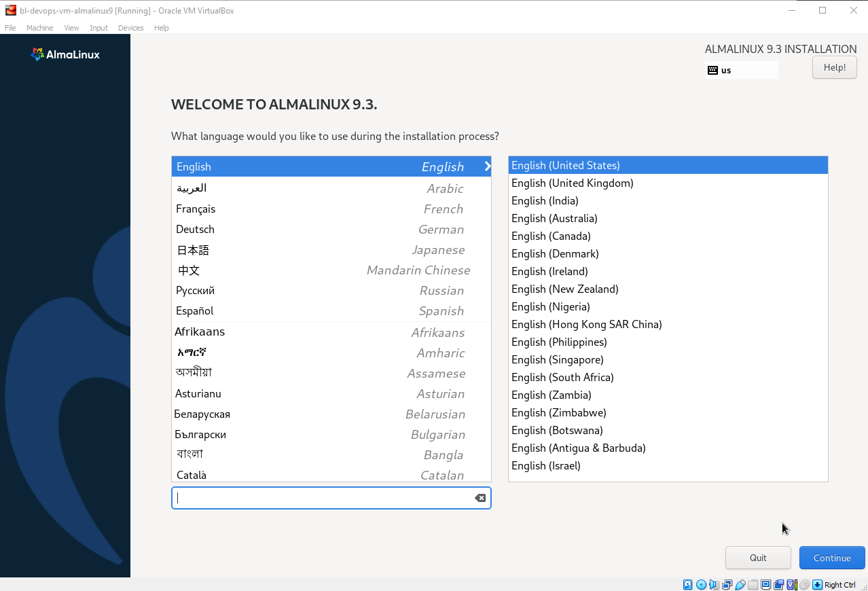The width and height of the screenshot is (868, 591).
Task: Click the keyboard capture arrow icon
Action: point(817,585)
